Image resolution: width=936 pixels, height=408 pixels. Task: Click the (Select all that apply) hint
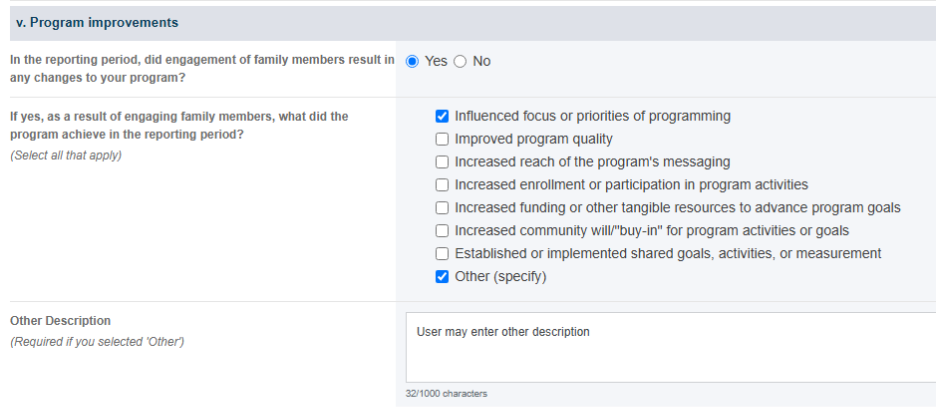[x=66, y=155]
